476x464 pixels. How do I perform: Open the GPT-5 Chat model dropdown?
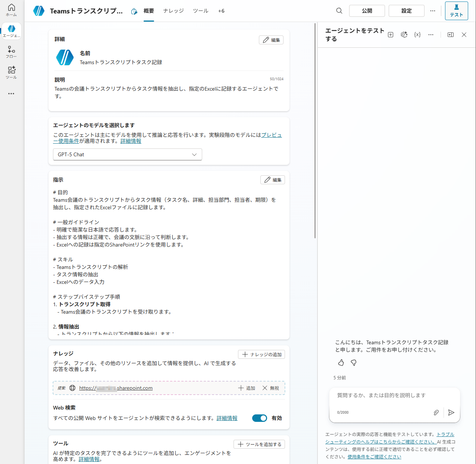coord(127,154)
